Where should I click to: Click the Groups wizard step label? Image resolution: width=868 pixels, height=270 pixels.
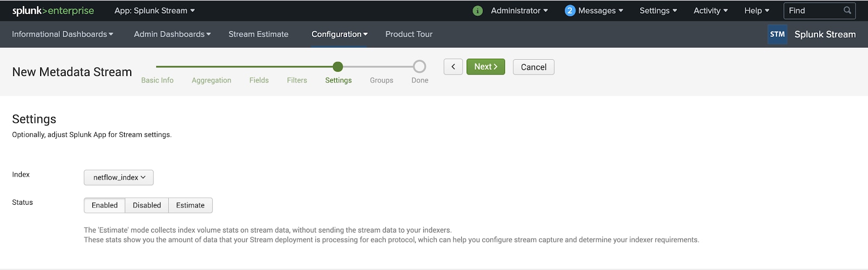(x=381, y=80)
